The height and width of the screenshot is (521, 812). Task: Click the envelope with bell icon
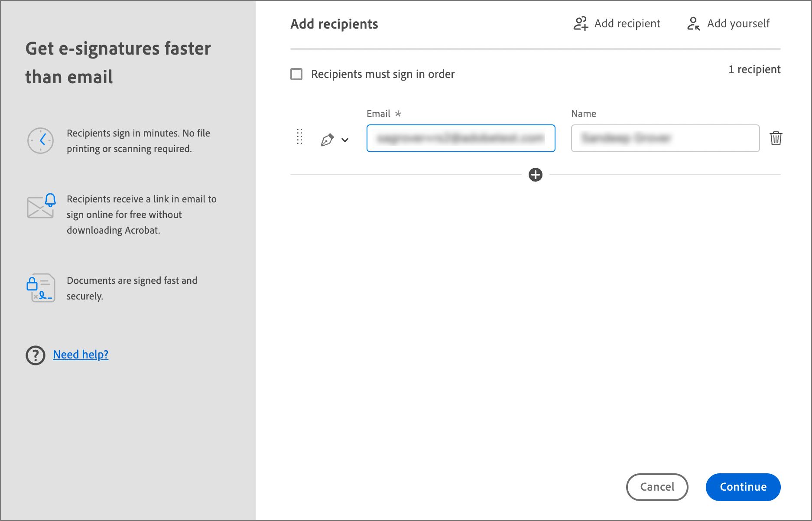(x=41, y=206)
